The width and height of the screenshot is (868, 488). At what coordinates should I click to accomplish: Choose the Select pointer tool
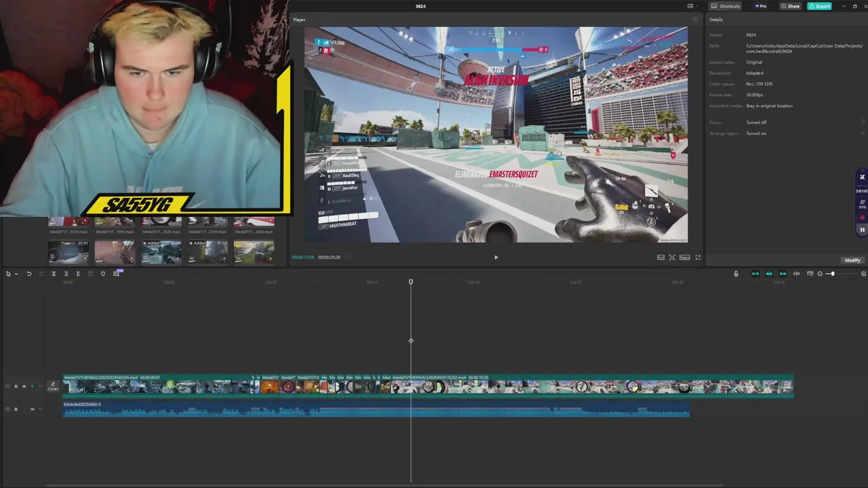8,274
